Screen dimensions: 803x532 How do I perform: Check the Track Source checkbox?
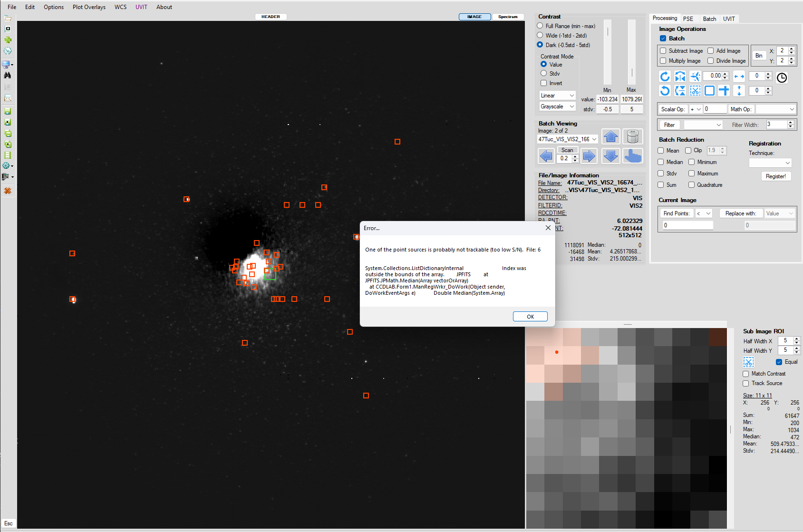point(746,383)
